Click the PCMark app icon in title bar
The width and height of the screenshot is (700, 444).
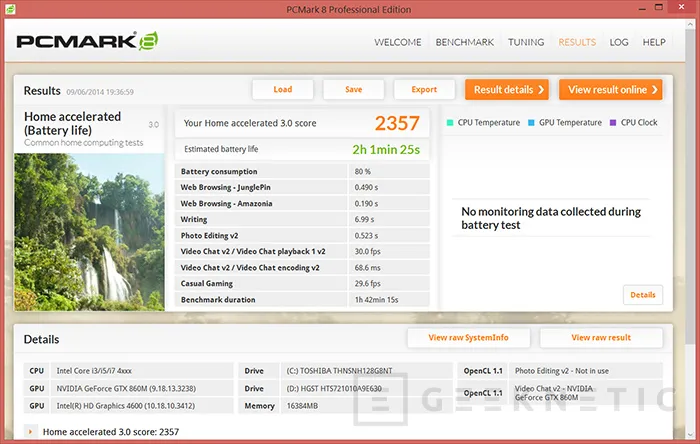pyautogui.click(x=10, y=9)
